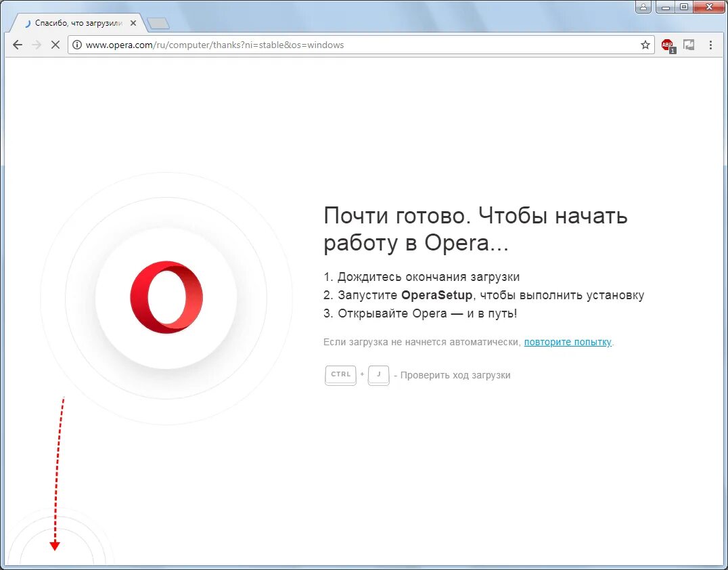Click the user profile icon in title bar
Image resolution: width=728 pixels, height=570 pixels.
click(643, 7)
